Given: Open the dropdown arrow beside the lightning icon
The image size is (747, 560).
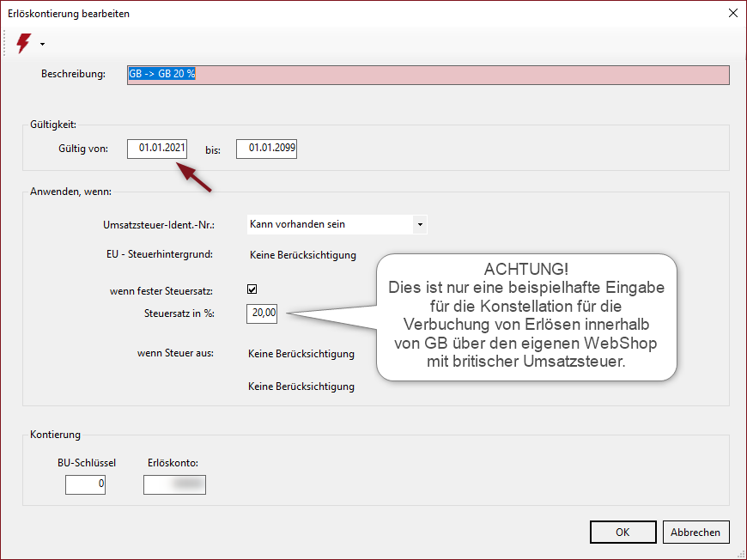Looking at the screenshot, I should pos(42,44).
